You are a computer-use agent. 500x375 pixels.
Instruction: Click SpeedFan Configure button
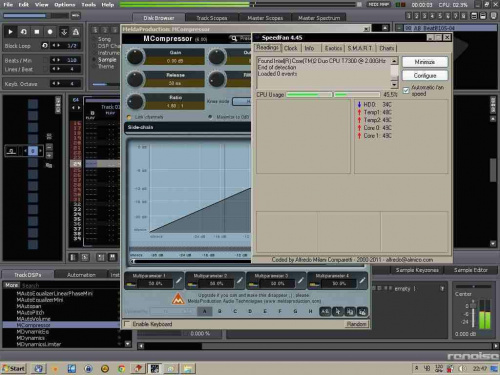pyautogui.click(x=425, y=76)
